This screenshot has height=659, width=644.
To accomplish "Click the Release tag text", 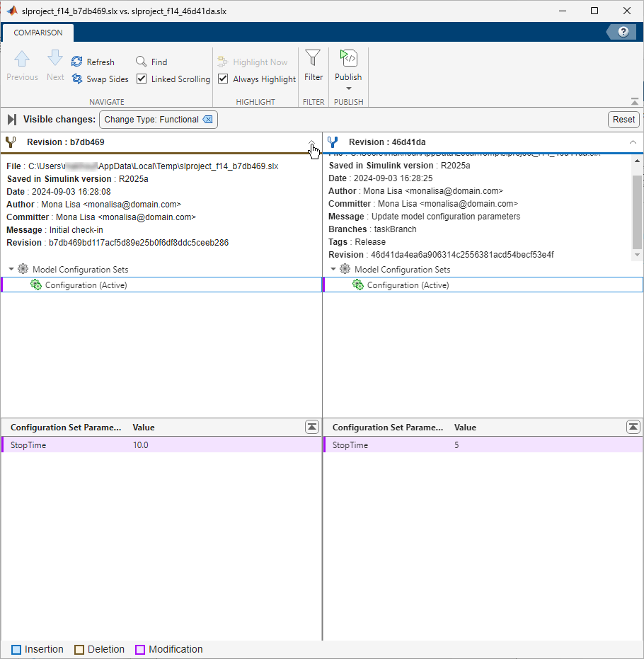I will (370, 241).
